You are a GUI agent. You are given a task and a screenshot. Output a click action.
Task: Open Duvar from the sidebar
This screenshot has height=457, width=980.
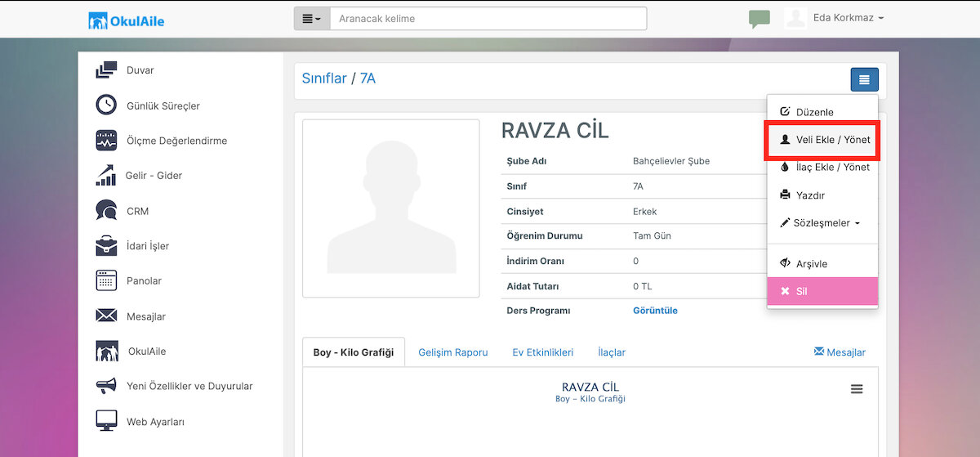pyautogui.click(x=140, y=70)
